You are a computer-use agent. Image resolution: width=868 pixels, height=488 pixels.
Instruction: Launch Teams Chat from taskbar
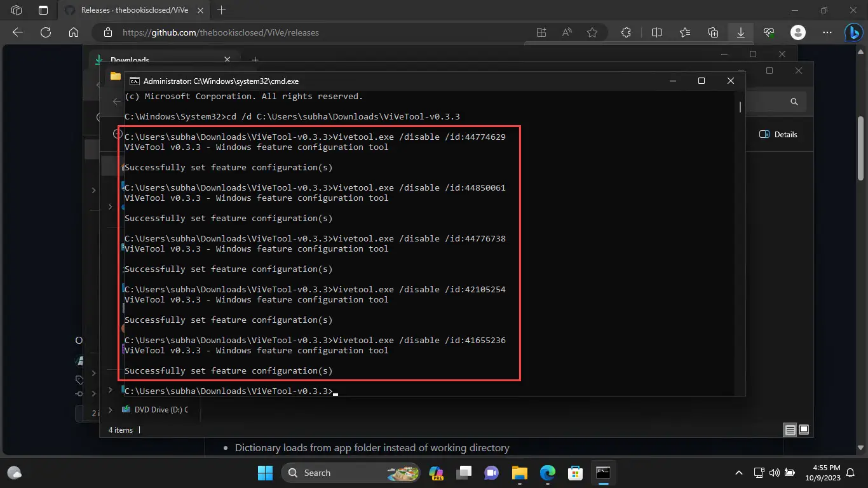492,473
